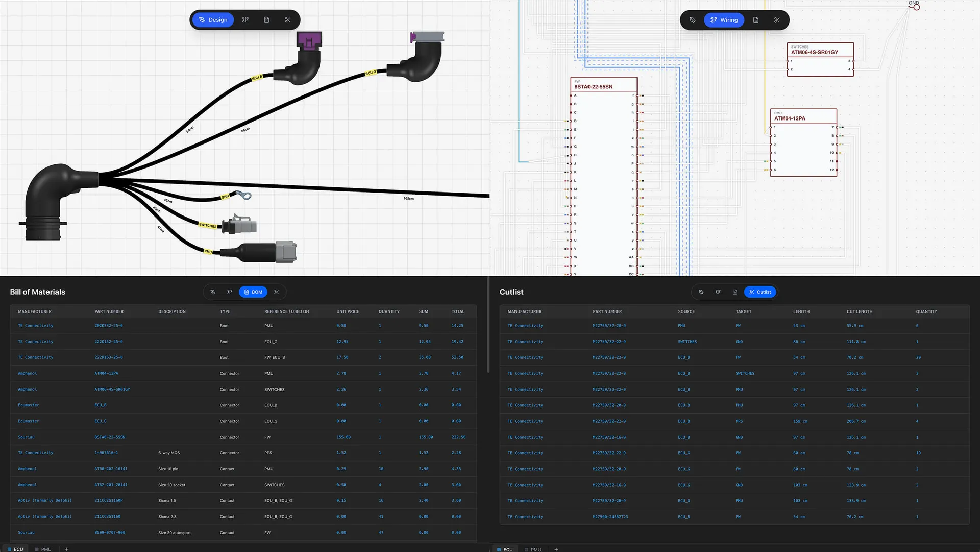The image size is (980, 552).
Task: Click the Unit Price column header in the BOM
Action: click(348, 311)
